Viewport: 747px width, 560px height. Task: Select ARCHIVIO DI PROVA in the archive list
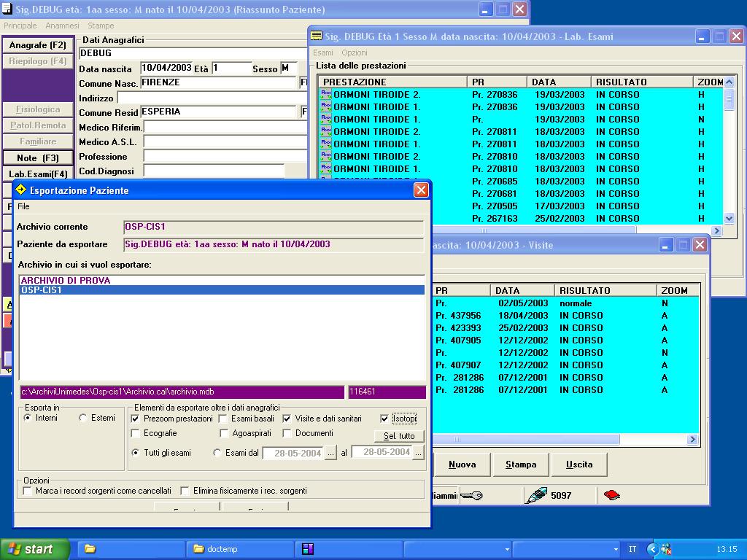(66, 281)
